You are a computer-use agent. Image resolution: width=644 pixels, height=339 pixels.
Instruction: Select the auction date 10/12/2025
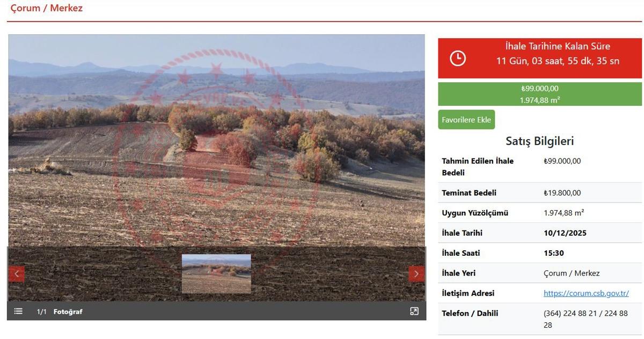565,233
